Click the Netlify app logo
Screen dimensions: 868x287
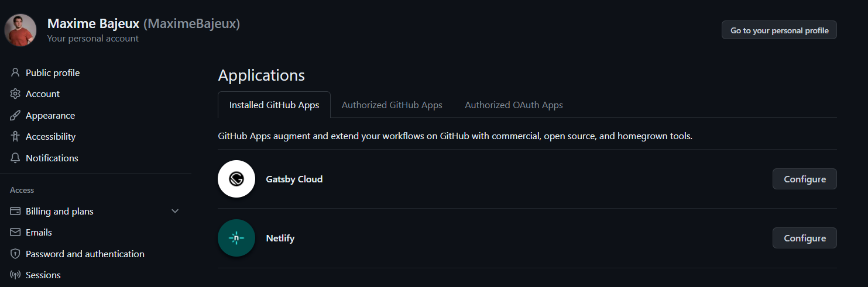(236, 238)
